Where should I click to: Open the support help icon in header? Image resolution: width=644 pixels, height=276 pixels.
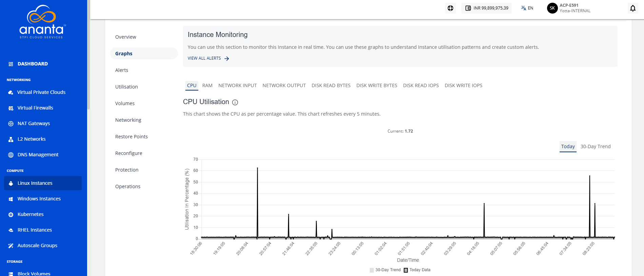(x=450, y=8)
